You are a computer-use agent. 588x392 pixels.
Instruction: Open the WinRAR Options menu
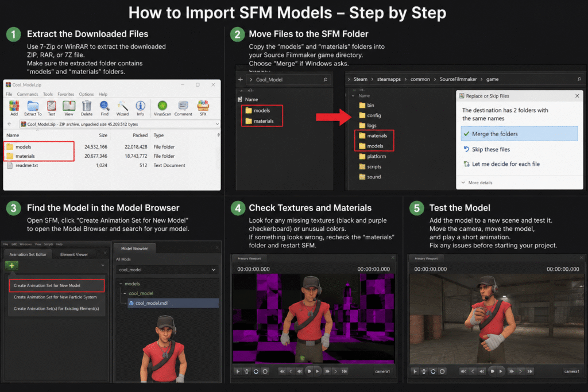(86, 94)
